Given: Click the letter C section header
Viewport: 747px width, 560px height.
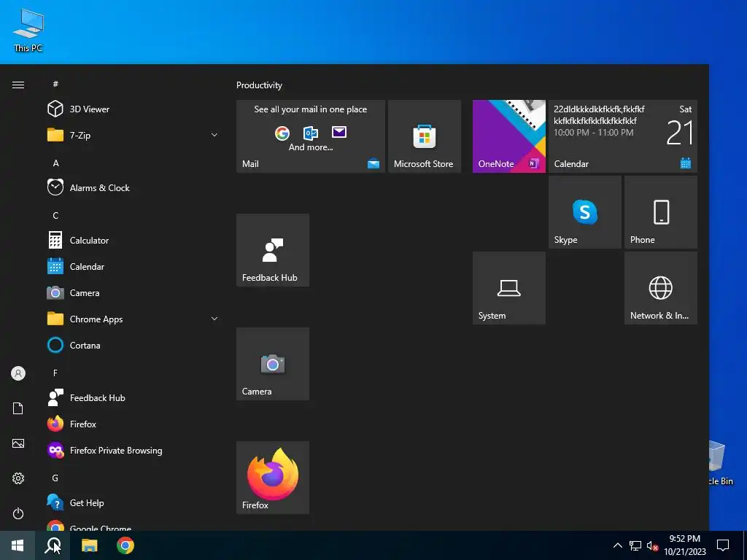Looking at the screenshot, I should [55, 215].
